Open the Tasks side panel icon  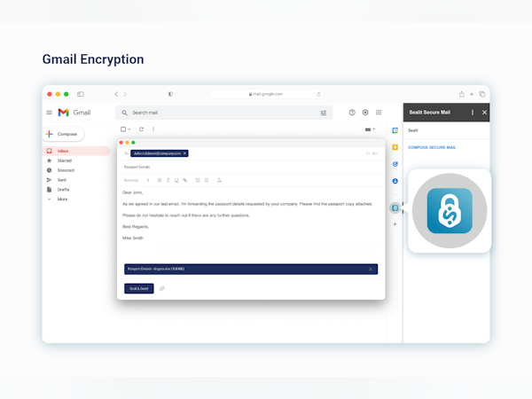click(x=395, y=164)
